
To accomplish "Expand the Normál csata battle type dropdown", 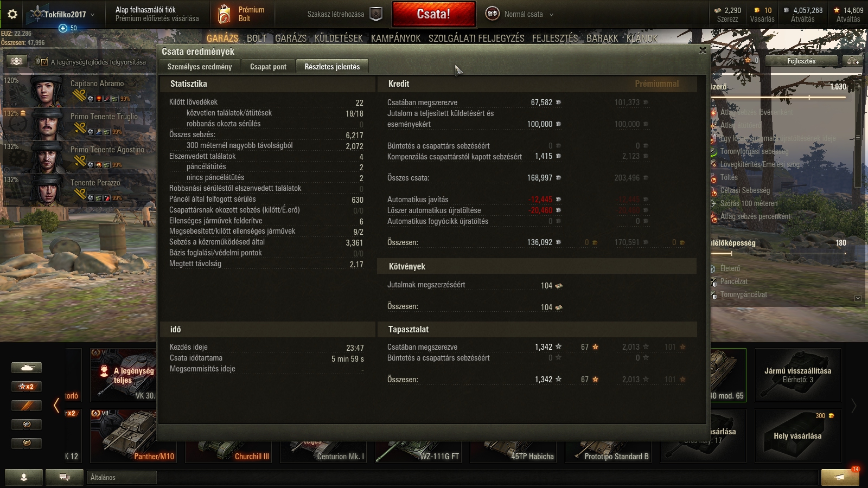I will click(551, 15).
